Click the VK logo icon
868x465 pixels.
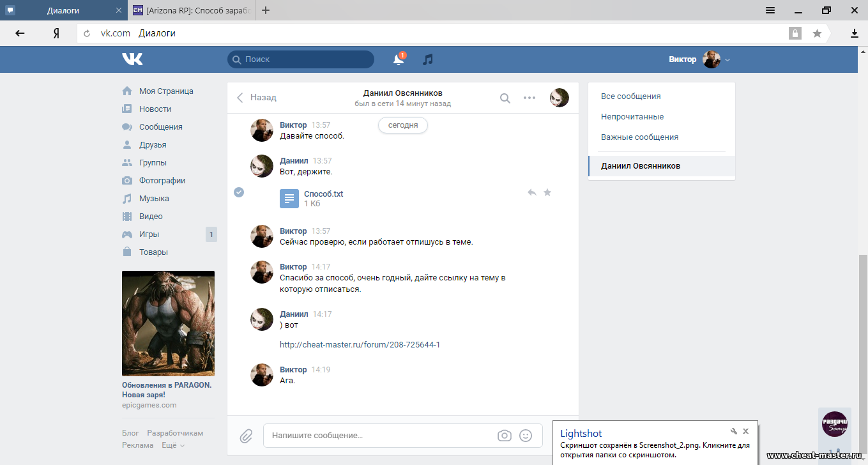132,59
